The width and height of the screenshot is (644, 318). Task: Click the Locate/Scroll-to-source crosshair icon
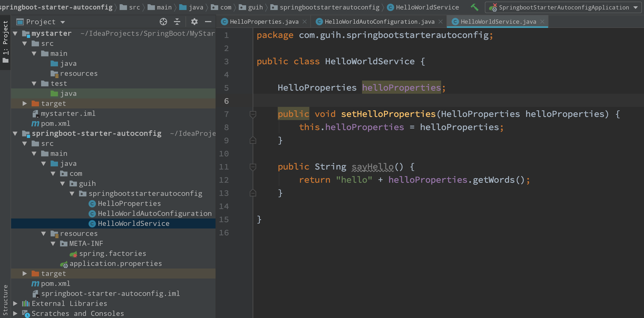point(163,22)
